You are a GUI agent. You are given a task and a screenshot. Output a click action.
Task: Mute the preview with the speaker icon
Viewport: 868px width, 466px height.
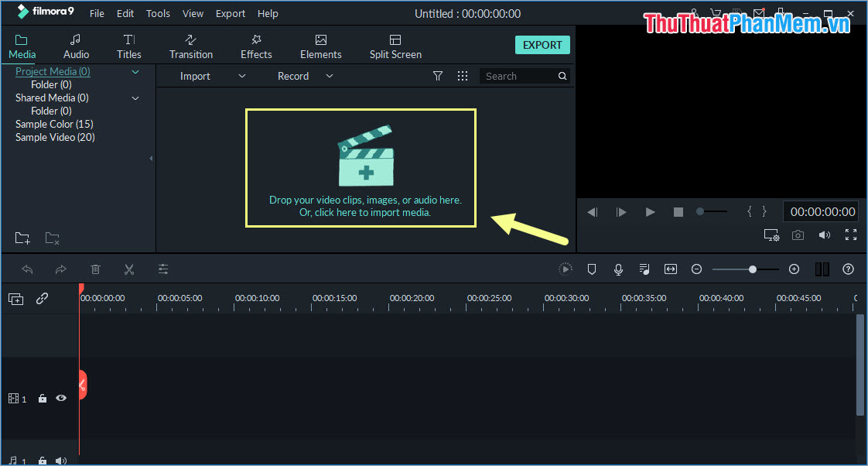[x=824, y=235]
